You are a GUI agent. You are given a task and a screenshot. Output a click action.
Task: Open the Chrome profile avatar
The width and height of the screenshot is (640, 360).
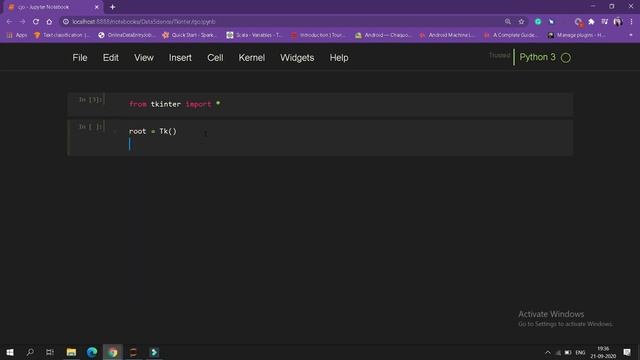tap(618, 22)
